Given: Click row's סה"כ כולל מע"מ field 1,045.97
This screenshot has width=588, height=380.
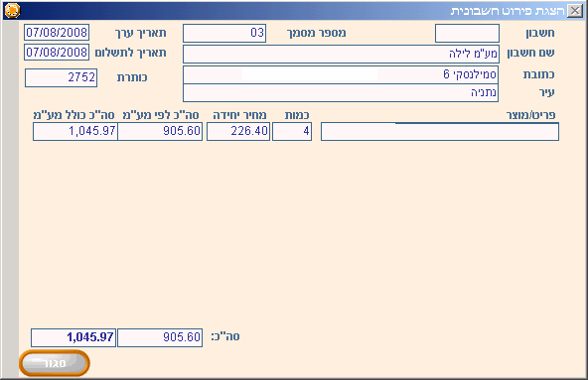Looking at the screenshot, I should [75, 132].
